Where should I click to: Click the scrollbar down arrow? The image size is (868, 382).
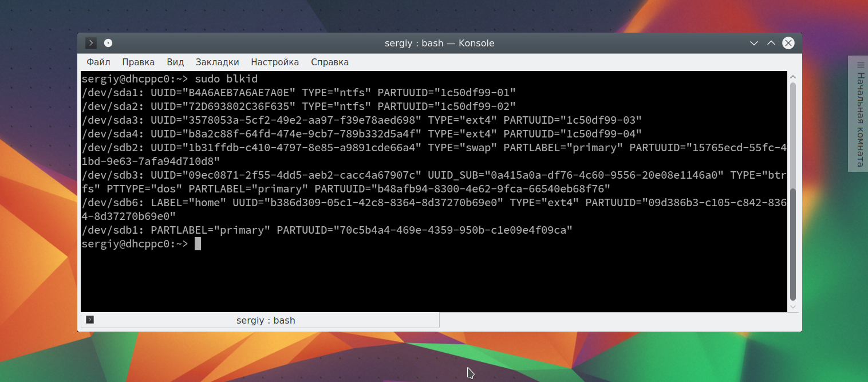[793, 307]
